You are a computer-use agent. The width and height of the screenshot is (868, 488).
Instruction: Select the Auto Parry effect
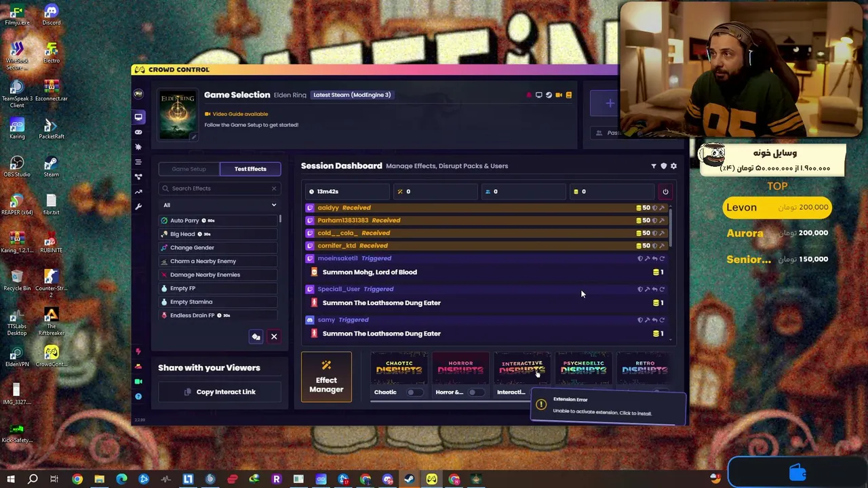click(217, 220)
